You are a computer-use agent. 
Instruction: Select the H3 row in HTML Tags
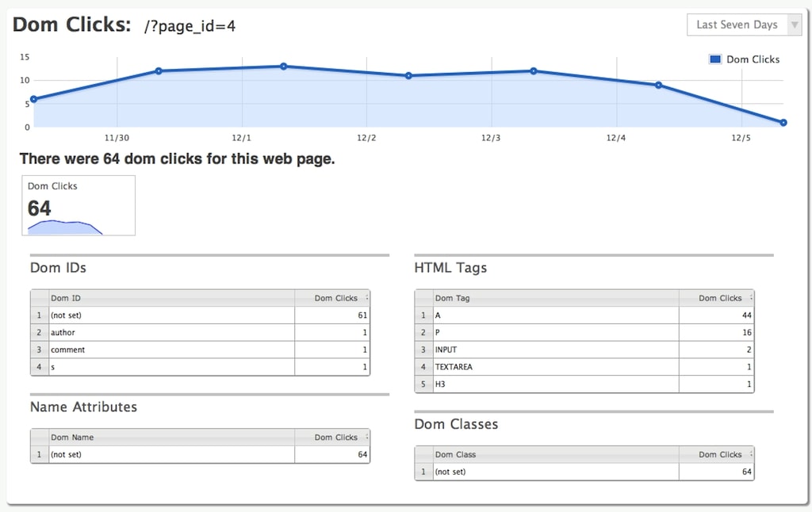tap(584, 384)
